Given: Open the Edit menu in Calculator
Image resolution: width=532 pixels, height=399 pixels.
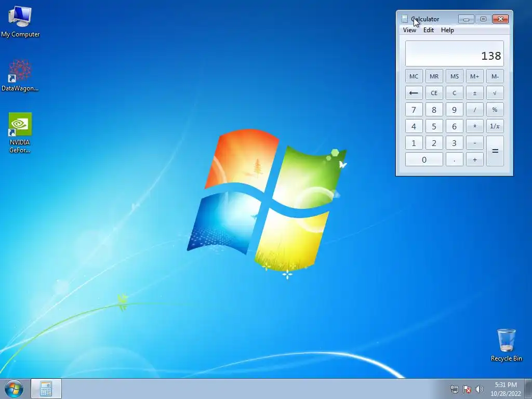Looking at the screenshot, I should coord(429,30).
